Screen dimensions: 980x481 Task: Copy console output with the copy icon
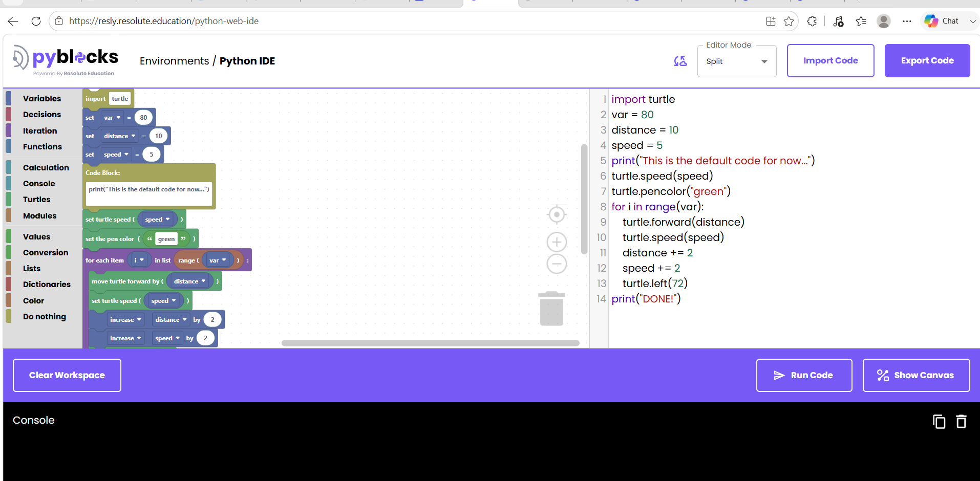click(x=939, y=422)
